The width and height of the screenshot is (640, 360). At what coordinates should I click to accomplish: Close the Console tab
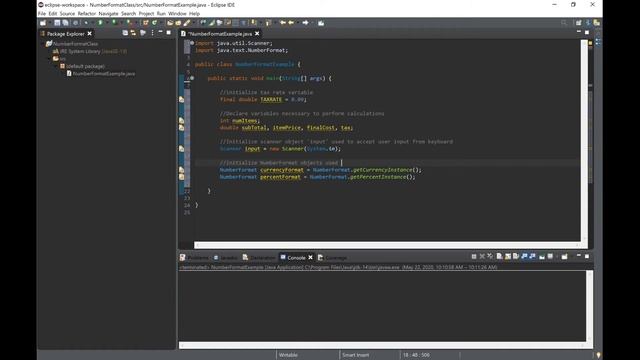click(x=311, y=258)
